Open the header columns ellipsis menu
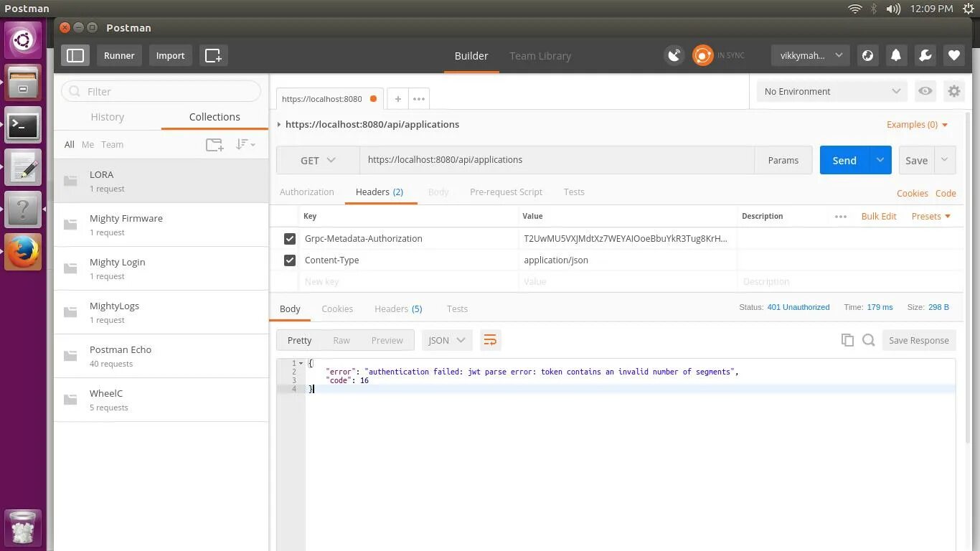The image size is (980, 551). (x=841, y=216)
